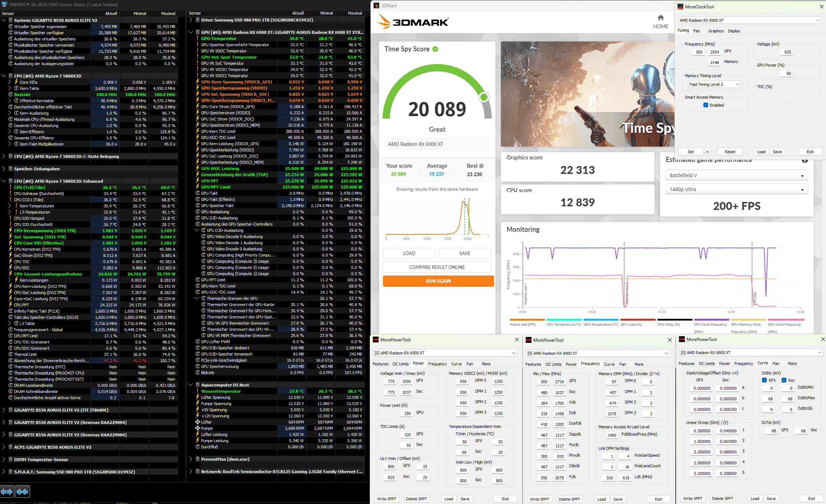Switch to Display tab in MoreClockTool
The width and height of the screenshot is (826, 504).
click(x=734, y=31)
